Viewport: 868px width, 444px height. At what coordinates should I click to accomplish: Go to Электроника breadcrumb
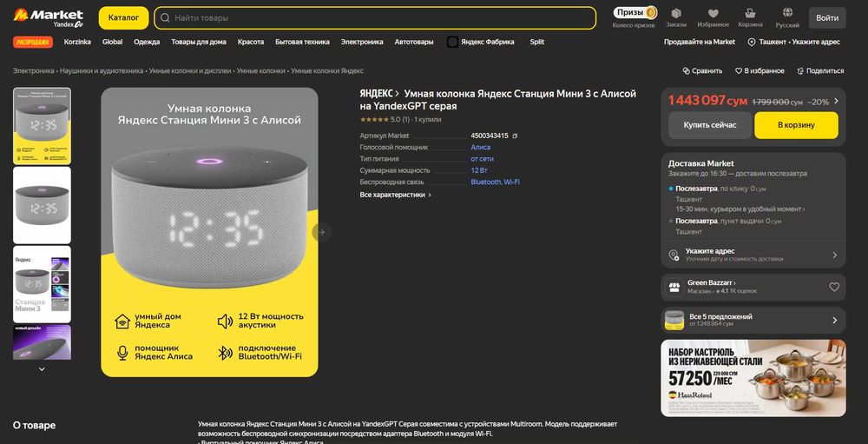pyautogui.click(x=34, y=71)
